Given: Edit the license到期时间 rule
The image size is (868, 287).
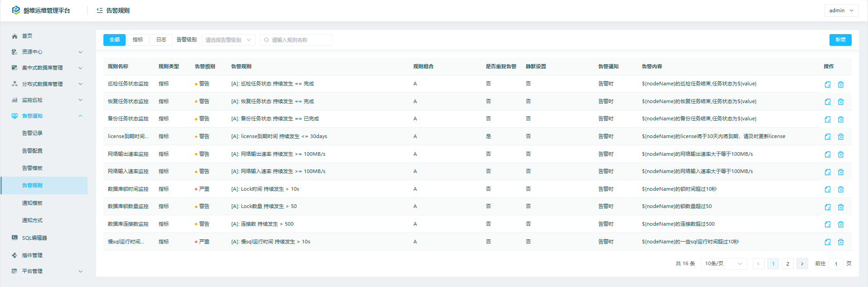Looking at the screenshot, I should click(828, 137).
